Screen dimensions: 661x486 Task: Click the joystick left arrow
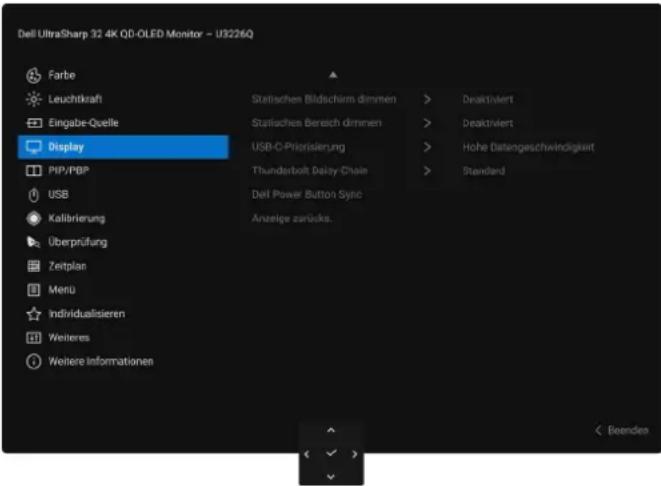[x=307, y=454]
